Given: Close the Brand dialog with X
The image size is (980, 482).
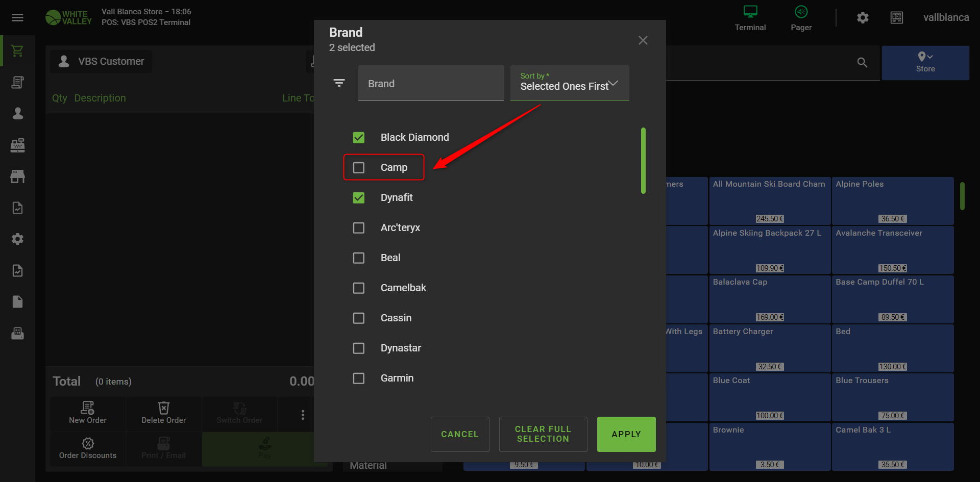Looking at the screenshot, I should click(643, 40).
